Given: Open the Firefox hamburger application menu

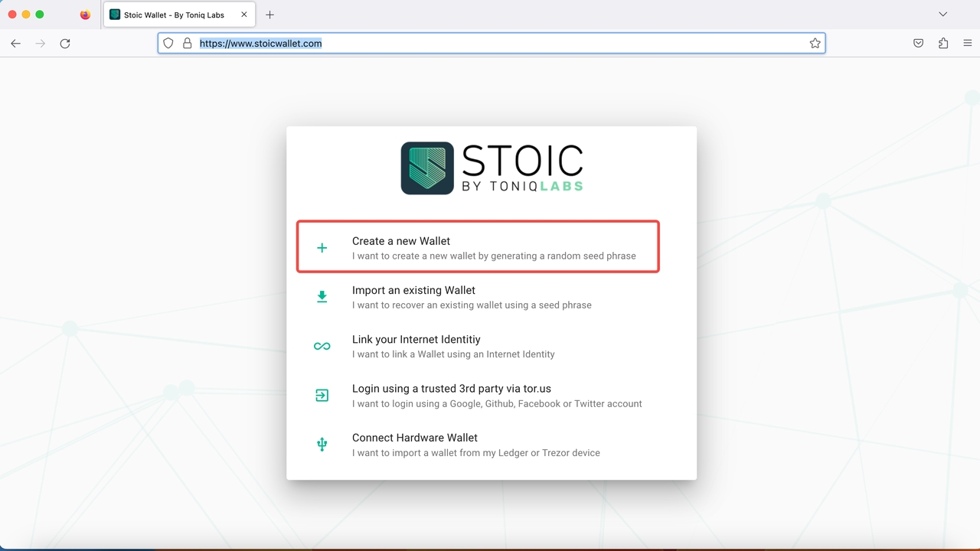Looking at the screenshot, I should (968, 44).
